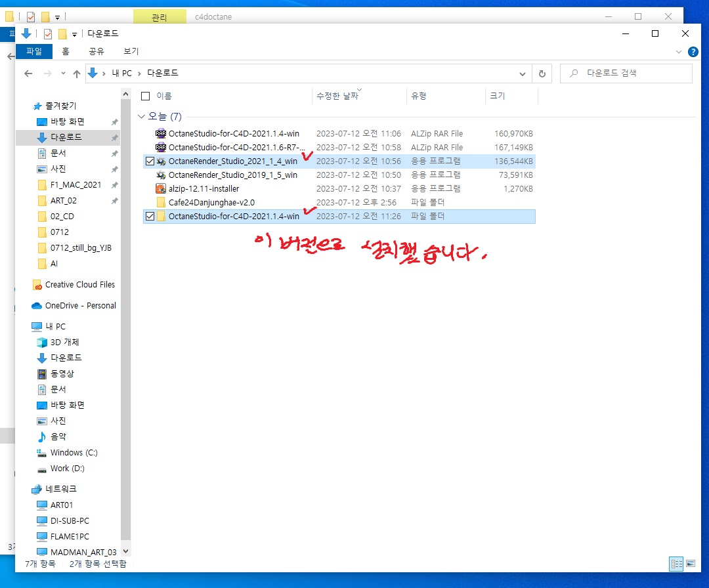Select the OctaneStudio-for-C4D-2021.1.6-R7 RAR file icon
The height and width of the screenshot is (588, 709).
tap(161, 148)
